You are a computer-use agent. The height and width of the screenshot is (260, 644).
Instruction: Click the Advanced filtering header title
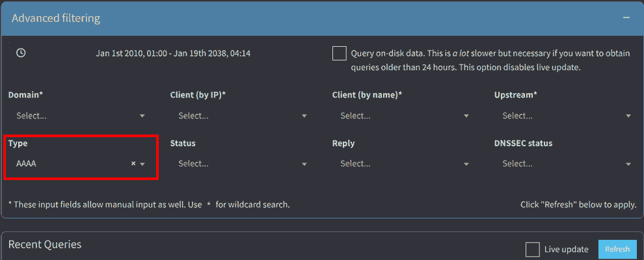[56, 18]
